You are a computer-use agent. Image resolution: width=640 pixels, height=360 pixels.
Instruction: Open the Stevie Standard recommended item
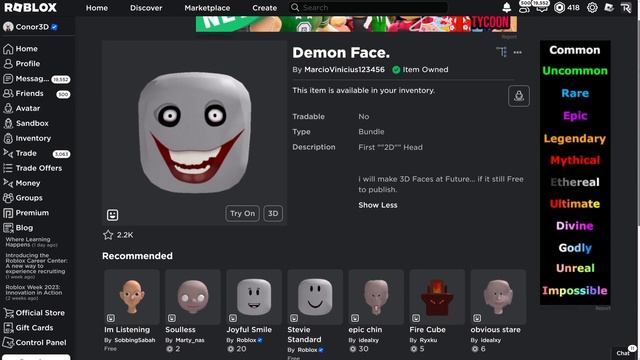[x=315, y=314]
